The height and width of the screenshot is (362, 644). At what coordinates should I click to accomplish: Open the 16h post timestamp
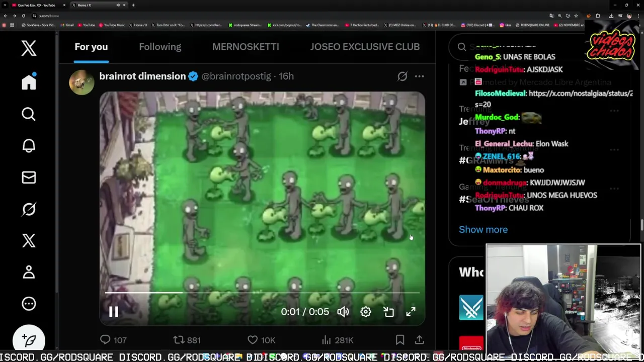pos(286,76)
